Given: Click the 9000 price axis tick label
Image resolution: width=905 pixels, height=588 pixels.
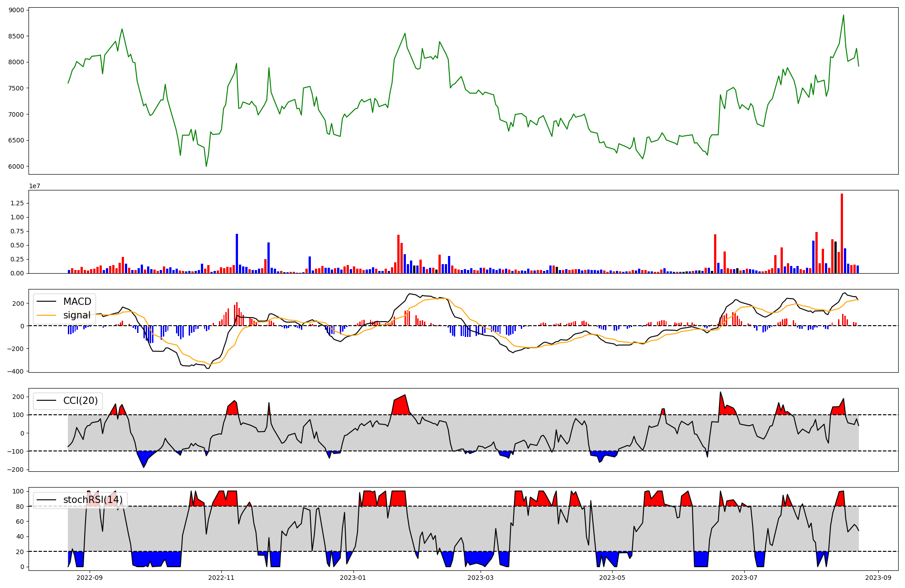Looking at the screenshot, I should pos(16,10).
